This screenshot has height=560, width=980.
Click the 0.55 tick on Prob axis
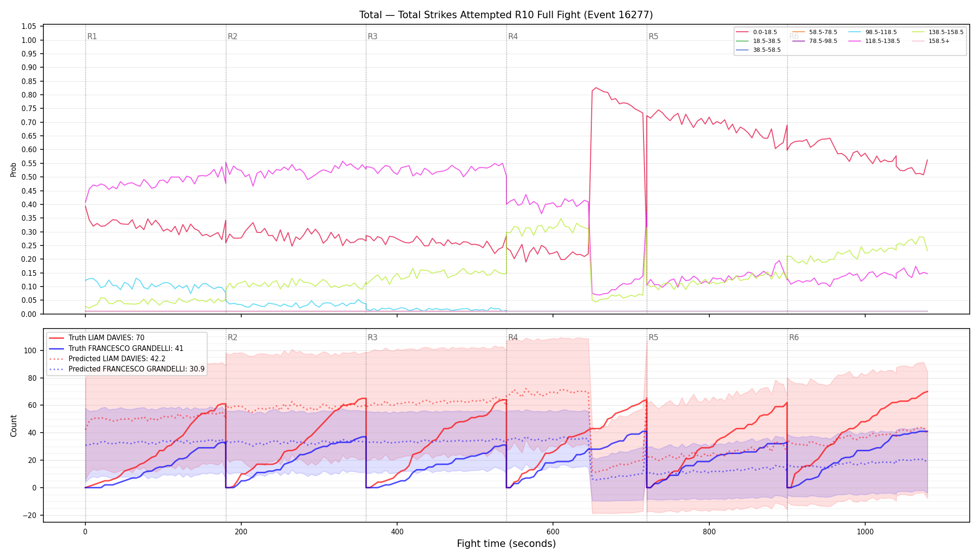29,163
